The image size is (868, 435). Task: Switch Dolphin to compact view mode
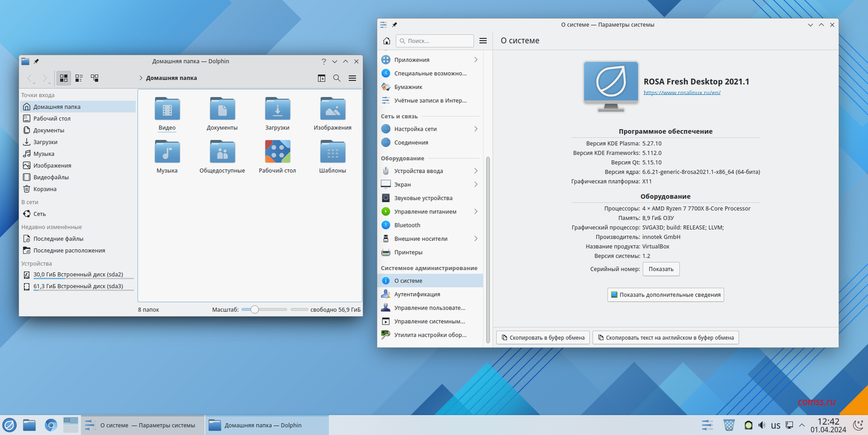pos(79,78)
